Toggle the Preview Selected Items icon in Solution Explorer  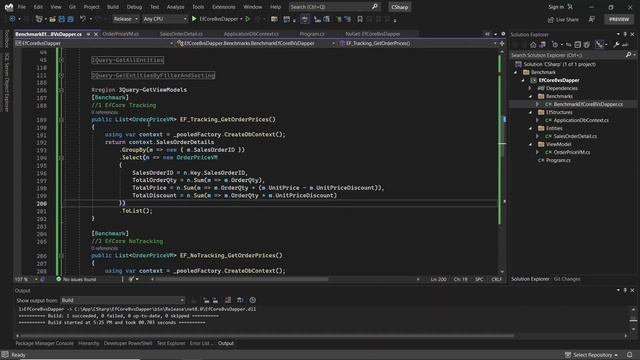[625, 44]
